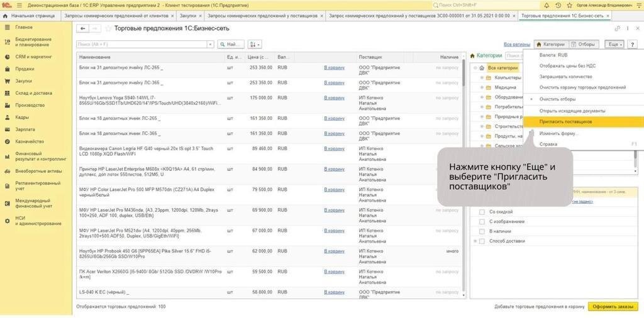
Task: Click the help question mark button
Action: click(x=632, y=45)
